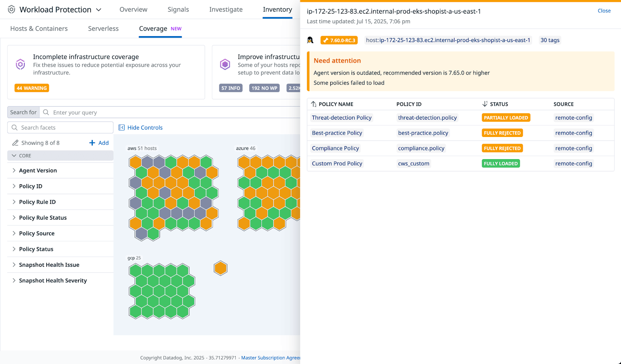Add a new facet with Add button
This screenshot has width=621, height=364.
click(99, 143)
